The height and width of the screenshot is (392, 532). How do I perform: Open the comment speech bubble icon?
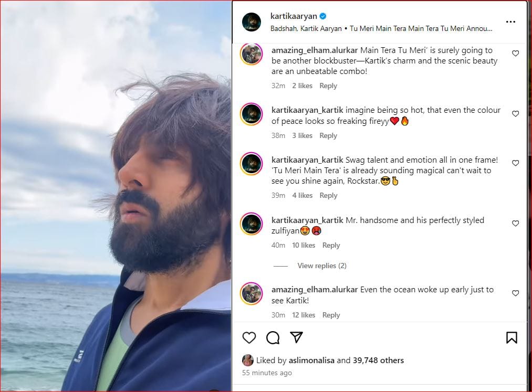273,337
